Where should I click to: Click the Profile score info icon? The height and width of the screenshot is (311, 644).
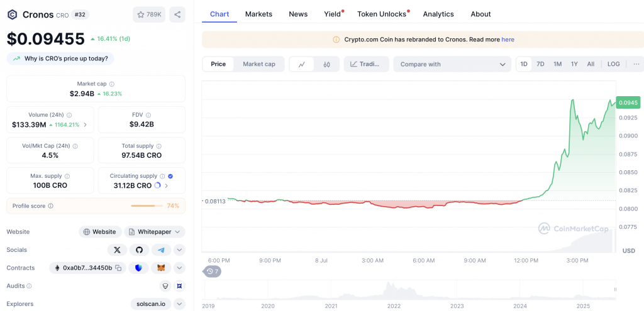[x=50, y=206]
